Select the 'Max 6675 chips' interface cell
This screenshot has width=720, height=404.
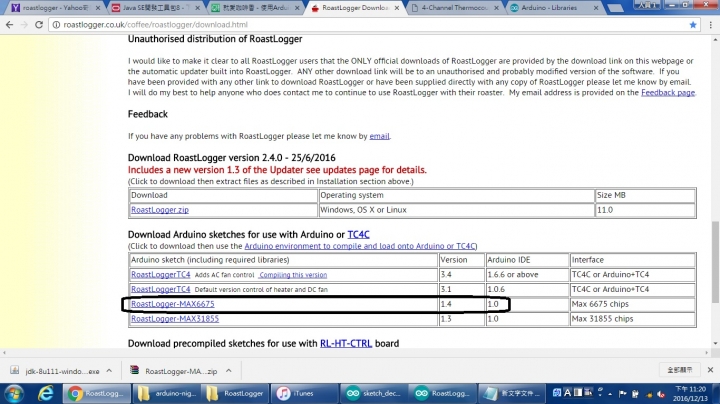click(633, 304)
